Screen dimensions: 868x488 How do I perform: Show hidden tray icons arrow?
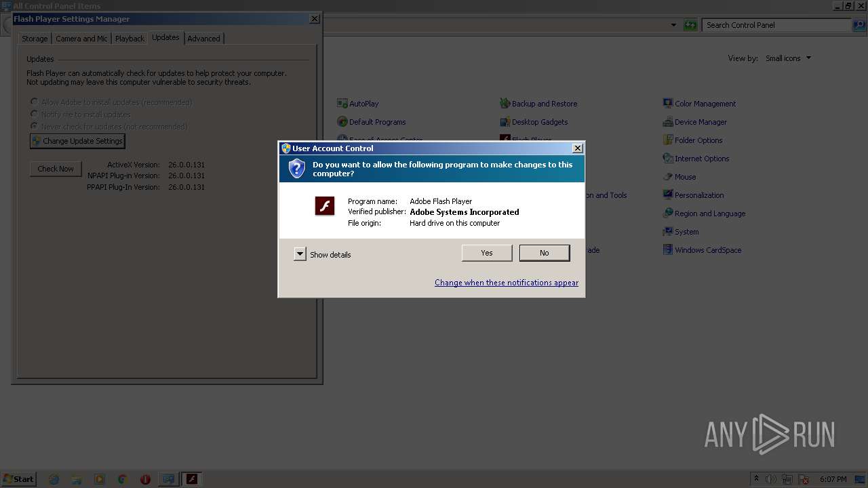point(756,479)
